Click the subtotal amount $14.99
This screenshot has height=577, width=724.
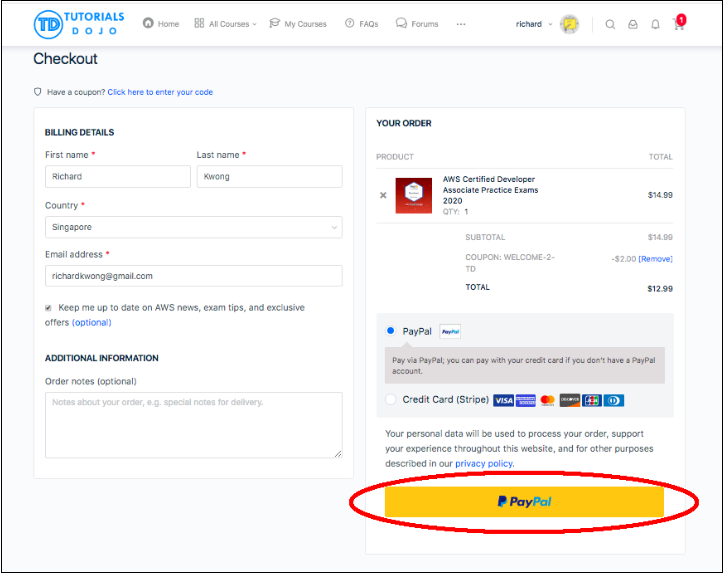click(660, 237)
